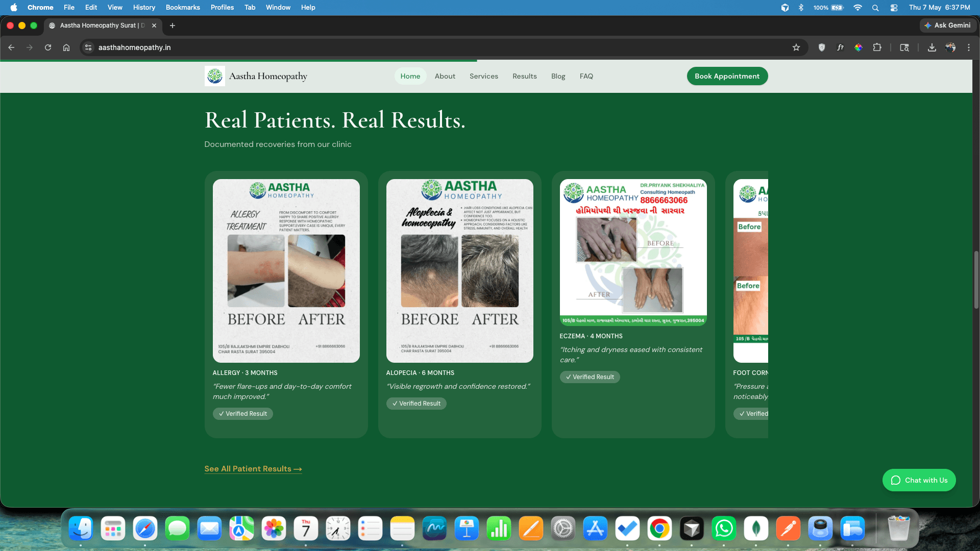Open the shield extension icon

822,47
